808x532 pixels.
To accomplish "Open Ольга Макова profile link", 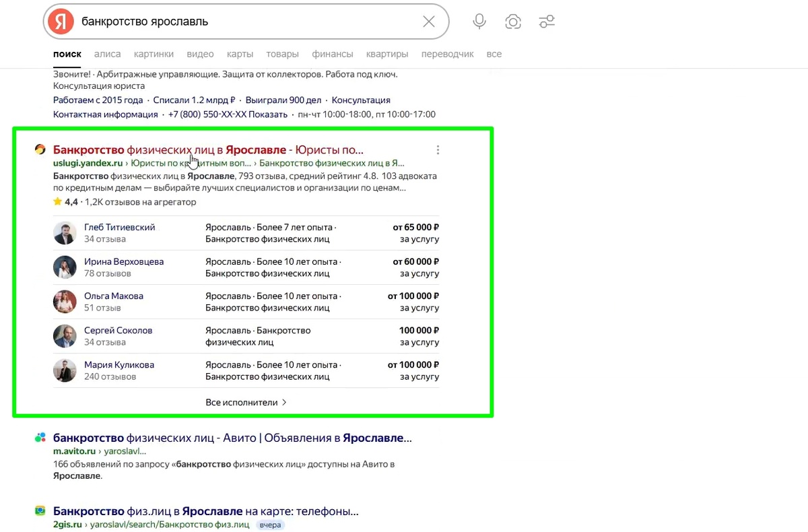I will pyautogui.click(x=114, y=296).
